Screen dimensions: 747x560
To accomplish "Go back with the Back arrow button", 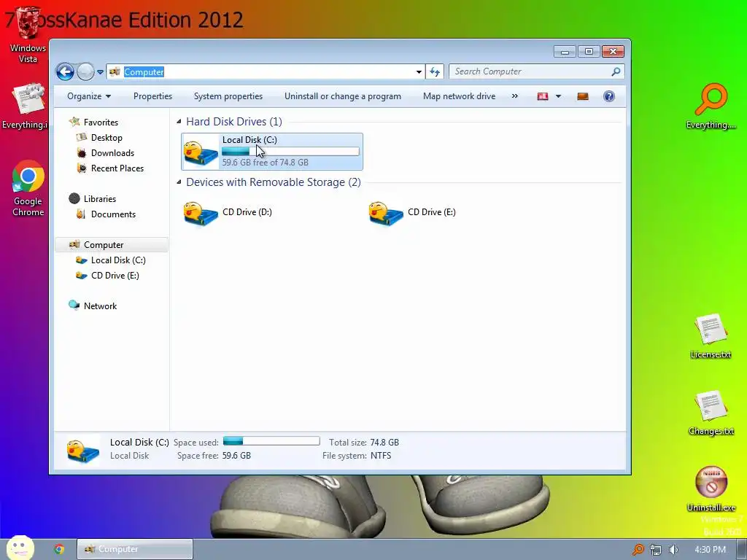I will tap(65, 72).
